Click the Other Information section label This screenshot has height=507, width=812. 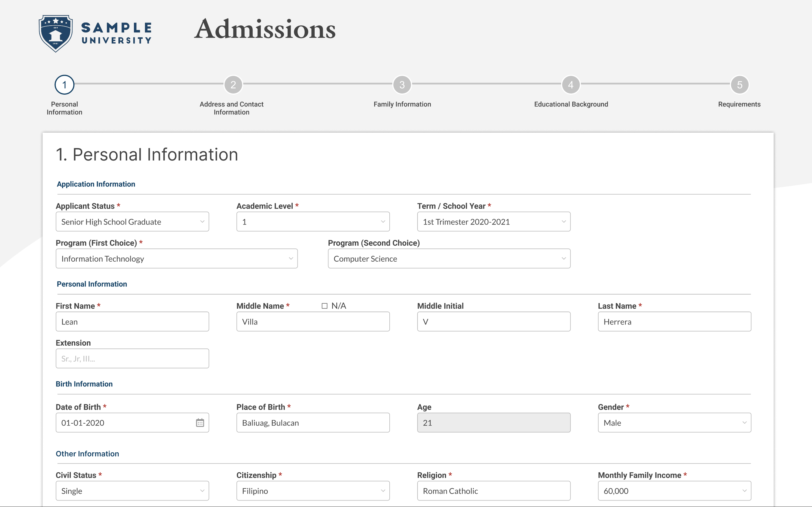(87, 454)
